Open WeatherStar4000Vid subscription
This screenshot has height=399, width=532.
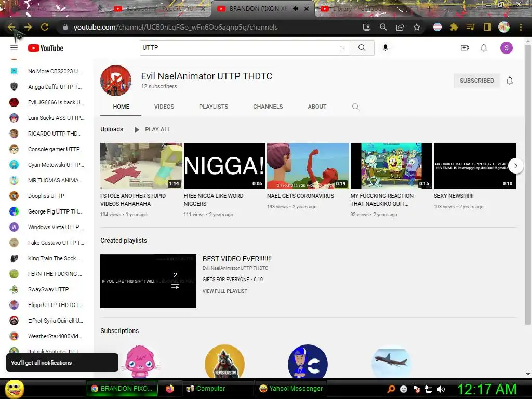pos(47,336)
